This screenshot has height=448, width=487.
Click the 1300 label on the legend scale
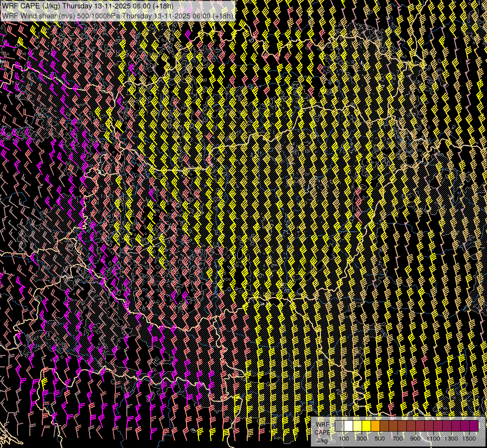451,439
